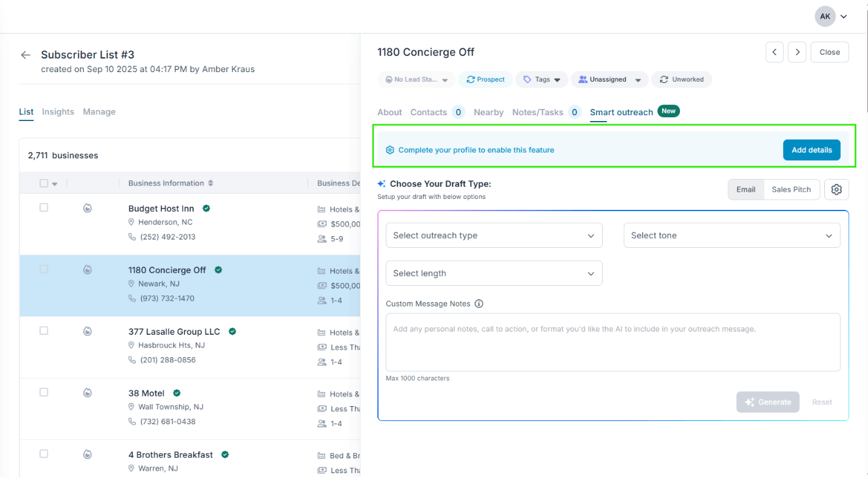Viewport: 868px width, 477px height.
Task: Click the info icon next to Custom Message Notes
Action: click(479, 304)
